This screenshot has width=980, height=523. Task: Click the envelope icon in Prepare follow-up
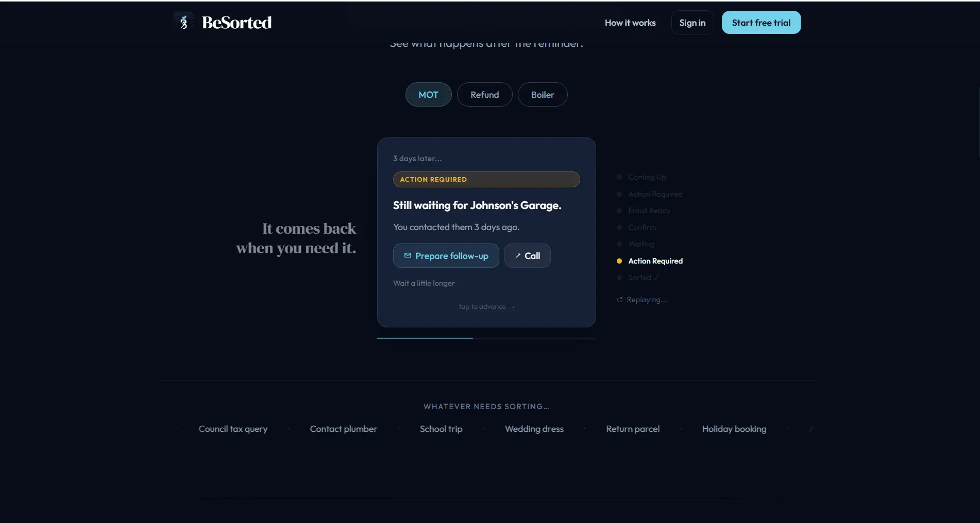tap(408, 255)
